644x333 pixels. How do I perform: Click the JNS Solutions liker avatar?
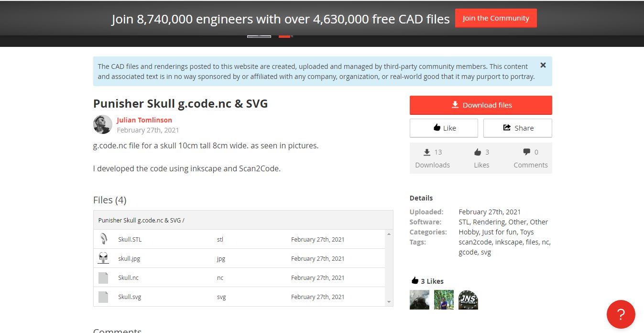(x=468, y=299)
